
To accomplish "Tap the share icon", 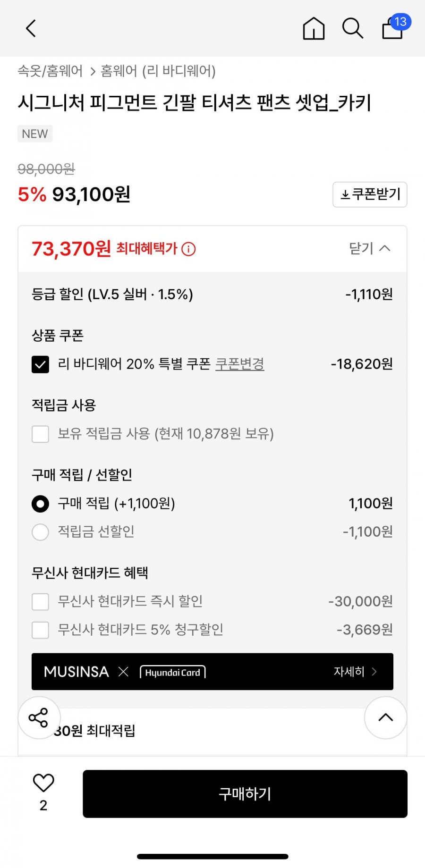I will coord(39,717).
